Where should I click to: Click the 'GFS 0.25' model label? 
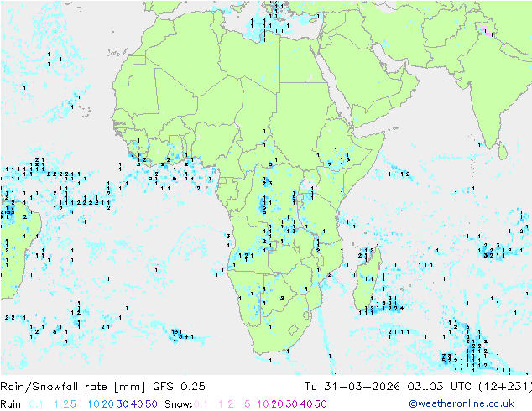tap(179, 387)
